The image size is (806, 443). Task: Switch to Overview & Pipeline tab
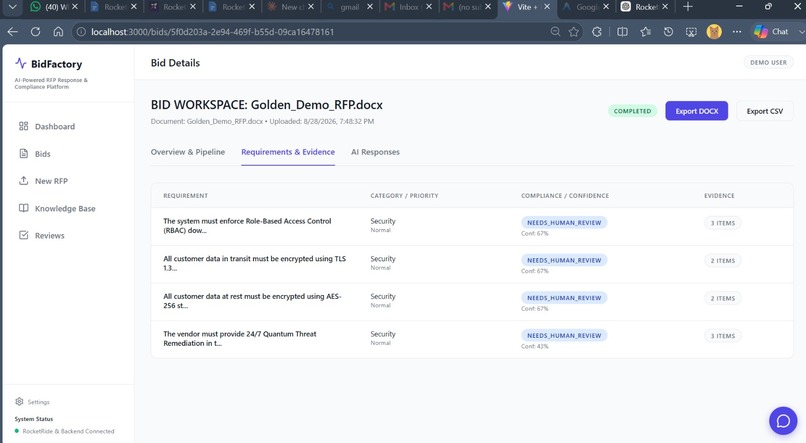[188, 152]
